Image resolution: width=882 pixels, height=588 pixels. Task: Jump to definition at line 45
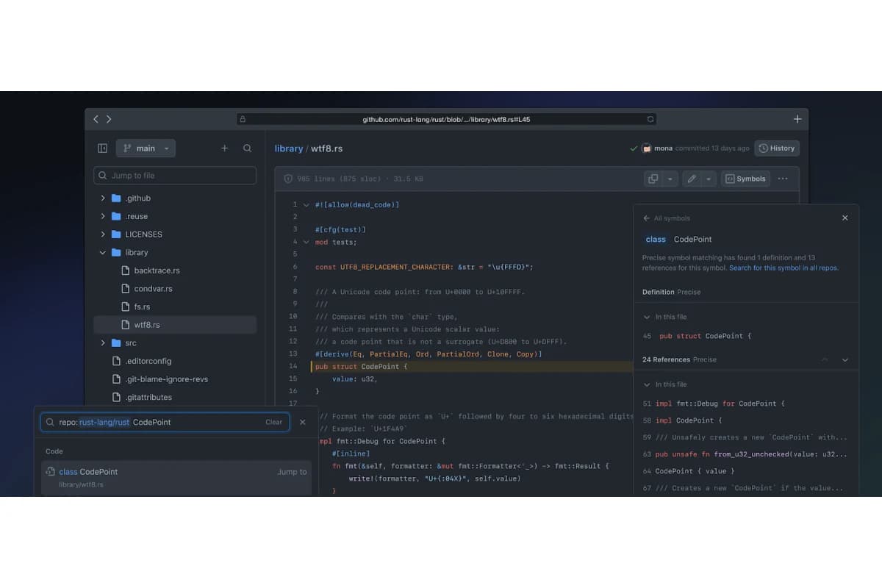pos(697,336)
